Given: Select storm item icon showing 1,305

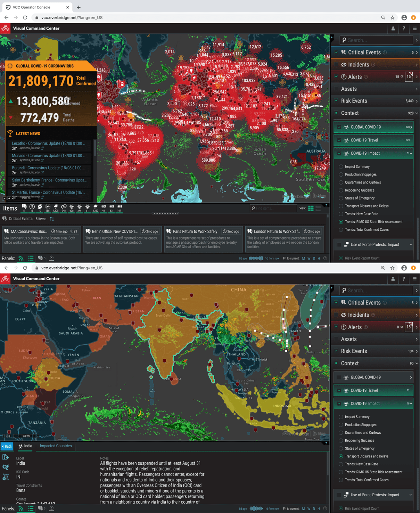Looking at the screenshot, I should click(x=56, y=208).
